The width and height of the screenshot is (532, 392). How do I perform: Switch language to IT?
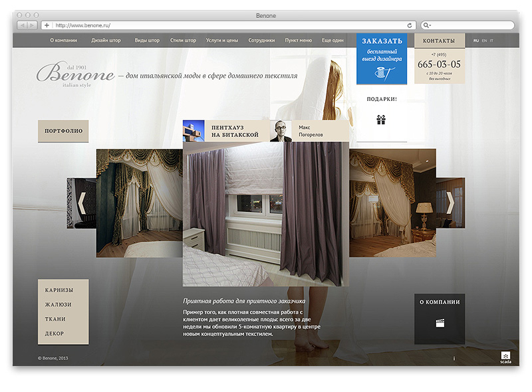[491, 41]
